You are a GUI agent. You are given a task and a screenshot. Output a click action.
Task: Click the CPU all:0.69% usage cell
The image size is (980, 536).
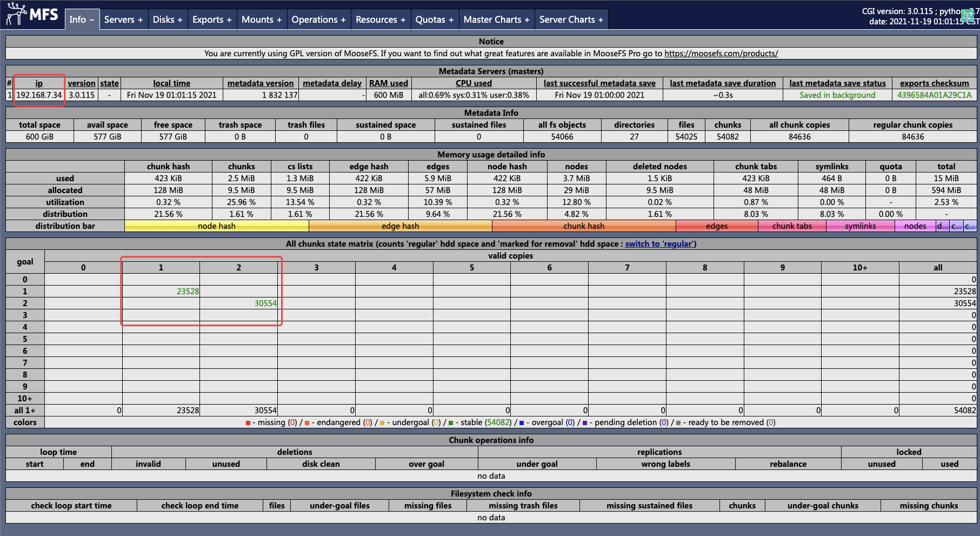point(474,95)
